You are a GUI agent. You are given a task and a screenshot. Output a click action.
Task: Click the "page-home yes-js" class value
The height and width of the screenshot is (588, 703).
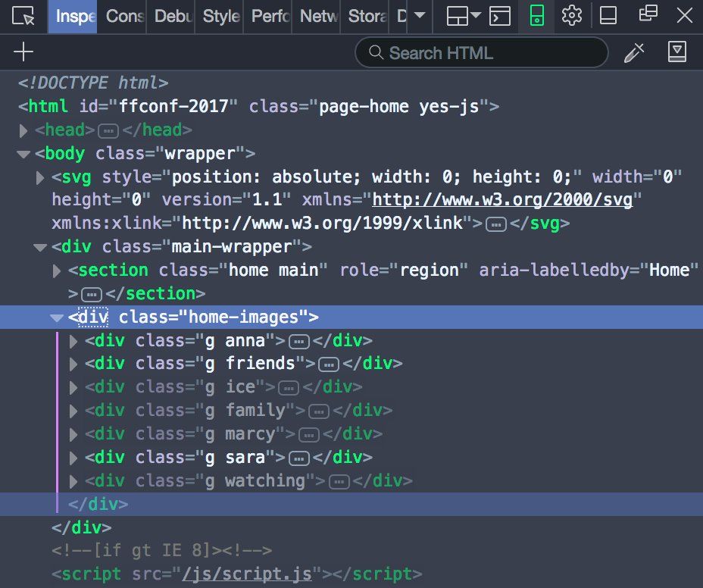(x=399, y=107)
